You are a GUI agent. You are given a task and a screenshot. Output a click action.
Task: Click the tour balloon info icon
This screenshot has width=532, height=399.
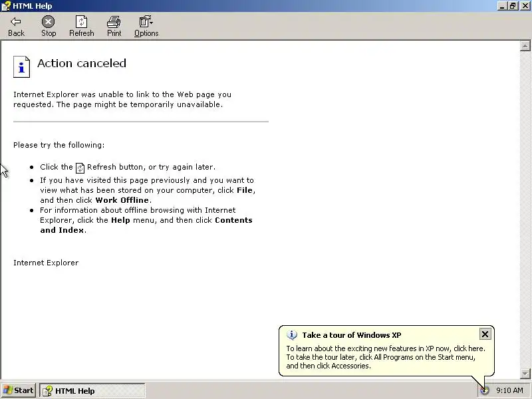coord(292,335)
